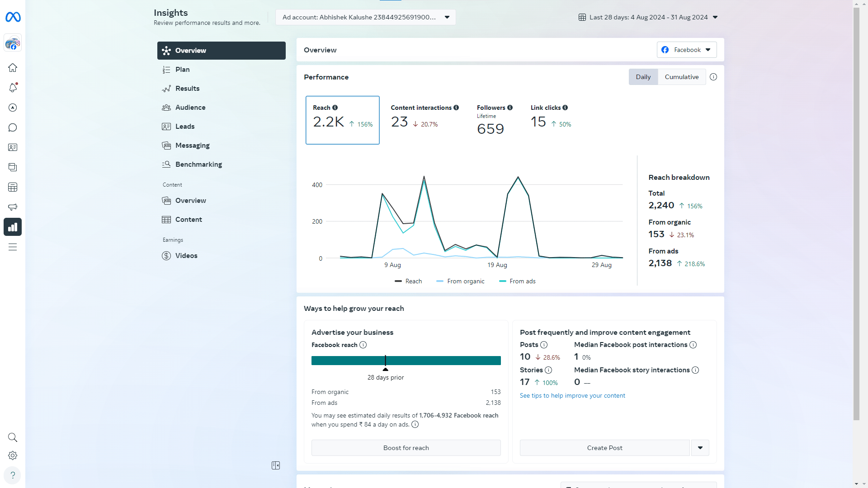Click the From ads value 2,138 in breakdown
Viewport: 868px width, 488px height.
tap(660, 263)
